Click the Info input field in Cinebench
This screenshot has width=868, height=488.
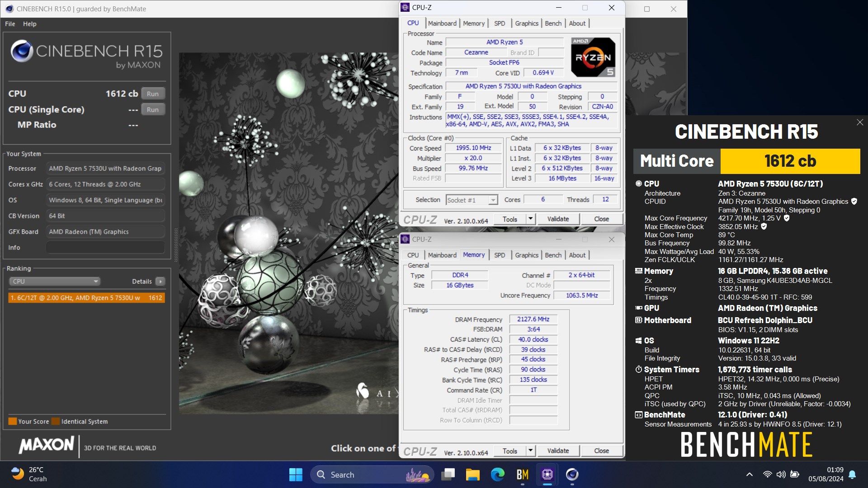[x=105, y=248]
